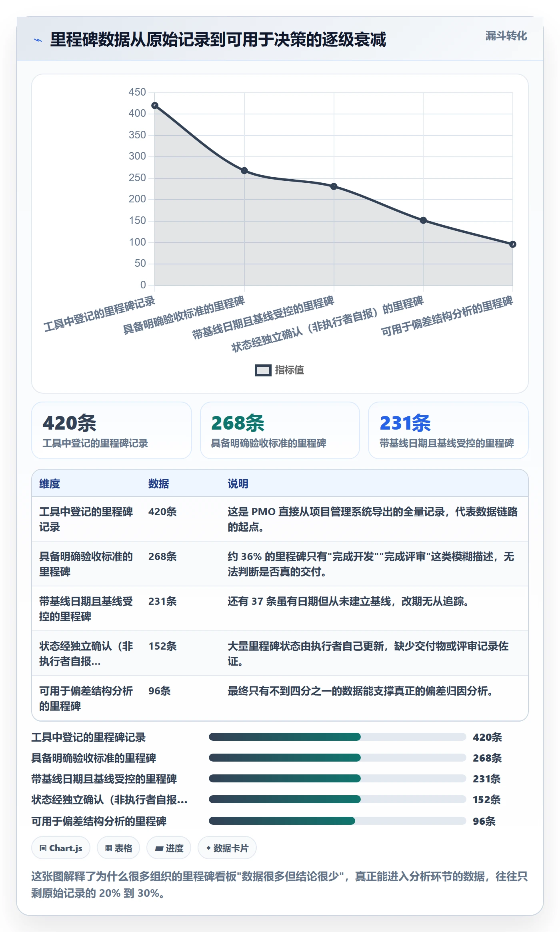Pick the last chart point for 可用于偏差结构分析的里程碑
The height and width of the screenshot is (932, 560).
pos(513,244)
